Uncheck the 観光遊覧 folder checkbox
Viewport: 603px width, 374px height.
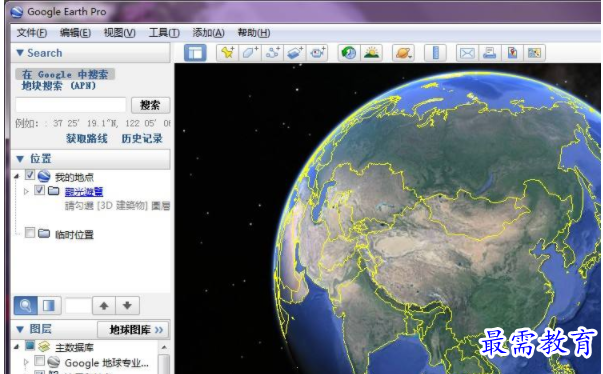39,190
